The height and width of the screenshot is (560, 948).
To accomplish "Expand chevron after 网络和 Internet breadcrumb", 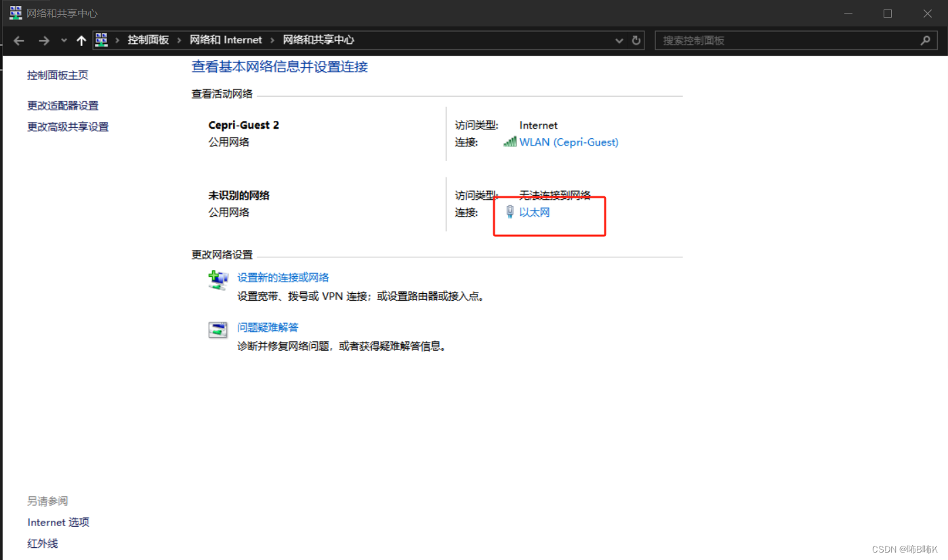I will (272, 40).
